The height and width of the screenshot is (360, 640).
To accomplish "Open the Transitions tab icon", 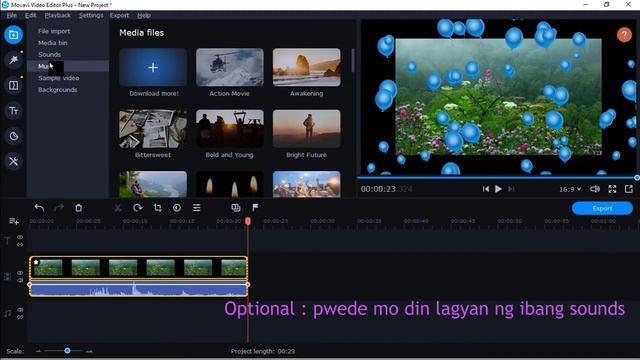I will [13, 85].
